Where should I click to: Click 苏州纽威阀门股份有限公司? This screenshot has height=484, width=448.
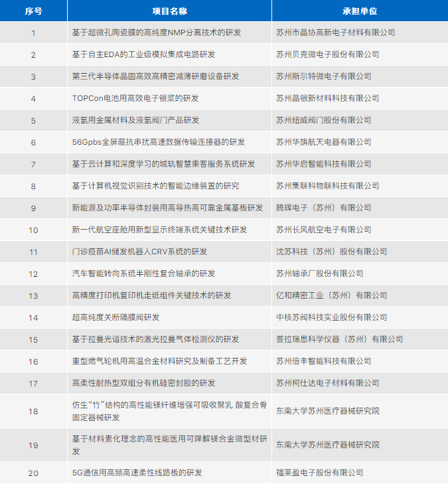point(323,120)
